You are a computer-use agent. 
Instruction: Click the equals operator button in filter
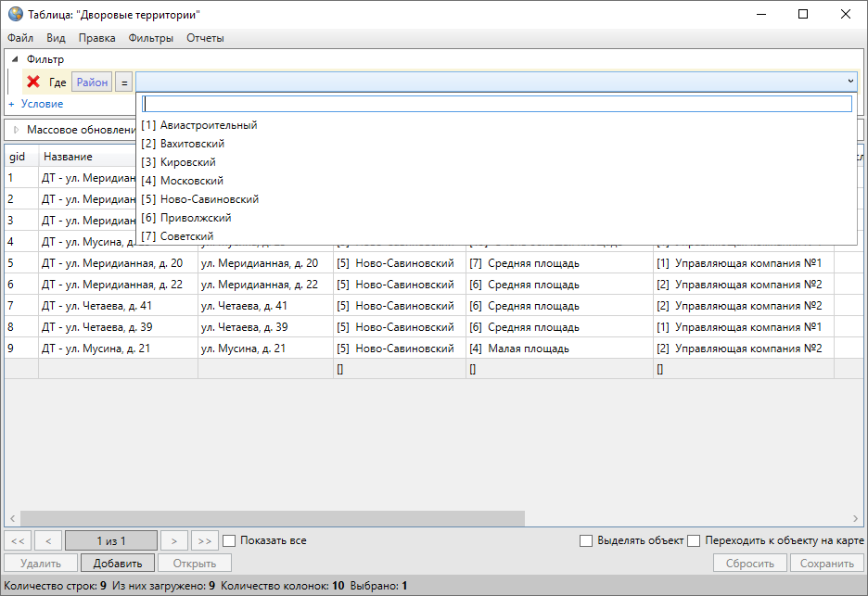tap(123, 82)
